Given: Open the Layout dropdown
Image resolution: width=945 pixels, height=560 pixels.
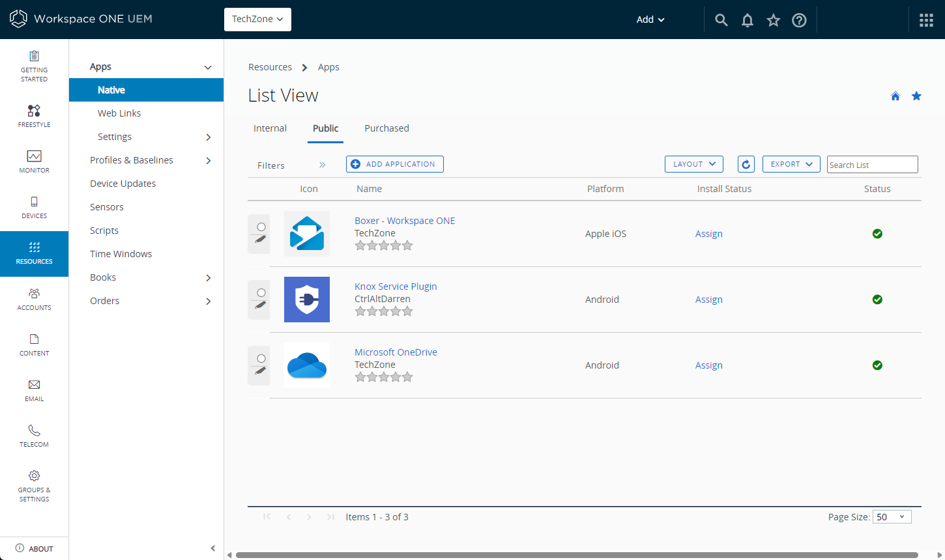Looking at the screenshot, I should pos(694,164).
